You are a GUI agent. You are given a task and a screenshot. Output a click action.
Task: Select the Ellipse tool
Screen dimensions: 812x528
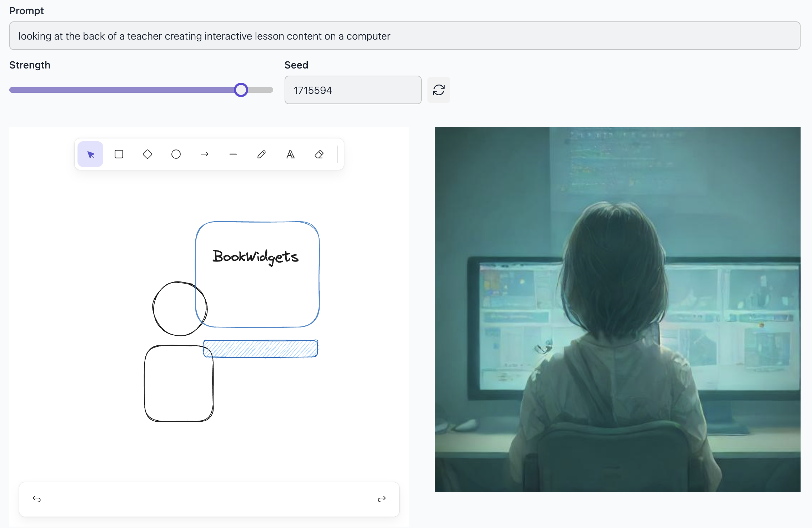pyautogui.click(x=176, y=154)
